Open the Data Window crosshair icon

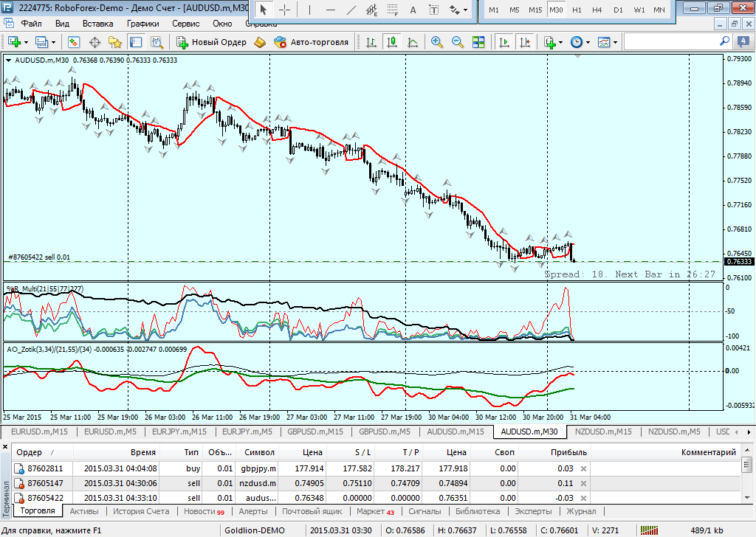(94, 42)
